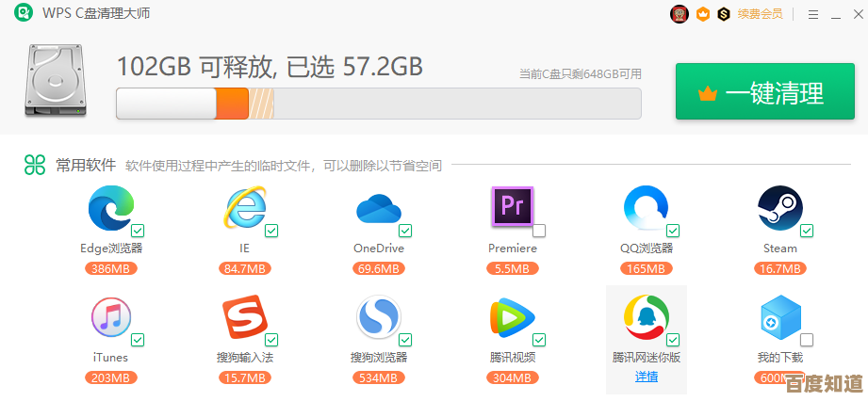Open the hamburger main menu

(x=812, y=14)
